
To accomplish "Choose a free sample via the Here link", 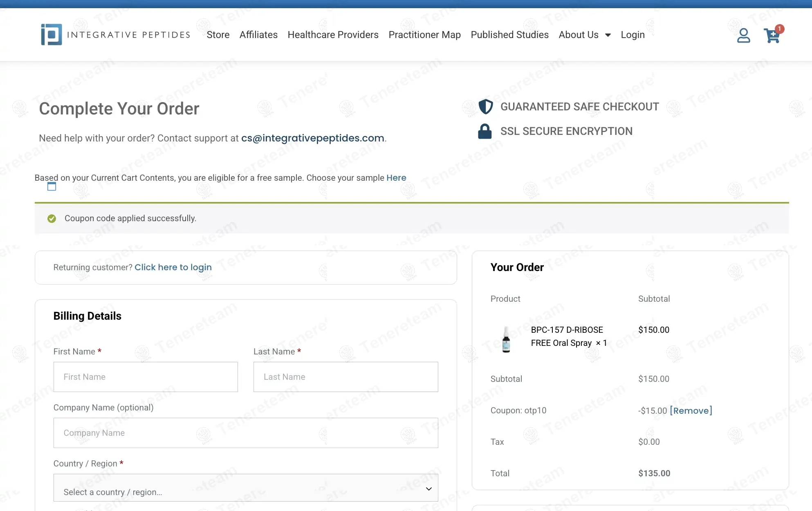I will (x=396, y=178).
